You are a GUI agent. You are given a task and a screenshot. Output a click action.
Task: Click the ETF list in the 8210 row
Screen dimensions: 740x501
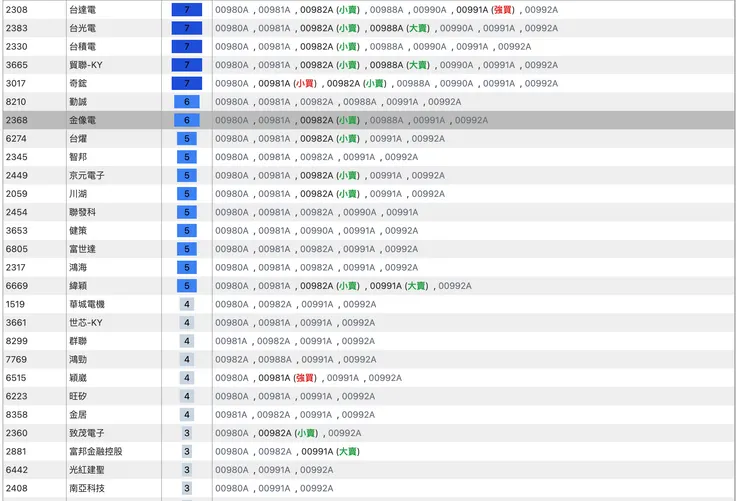pos(338,102)
